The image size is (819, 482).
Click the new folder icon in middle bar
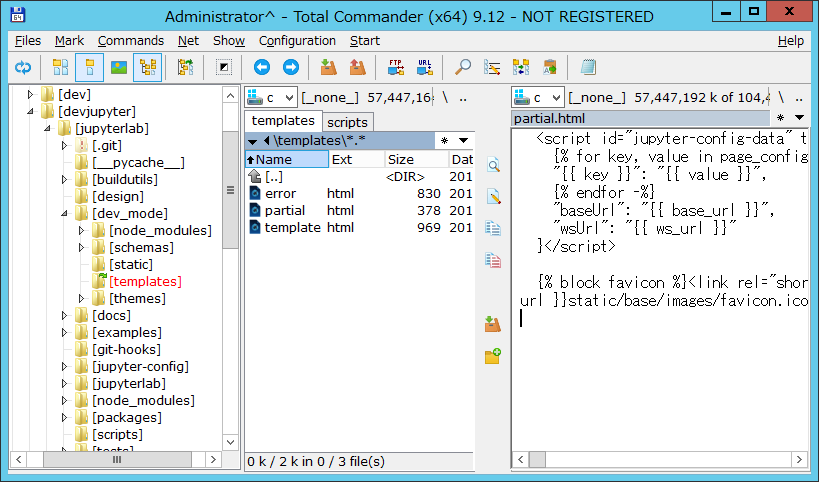tap(493, 356)
